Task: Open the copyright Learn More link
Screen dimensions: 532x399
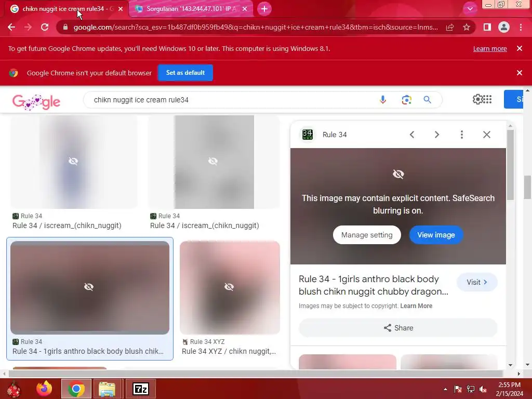Action: [x=416, y=306]
